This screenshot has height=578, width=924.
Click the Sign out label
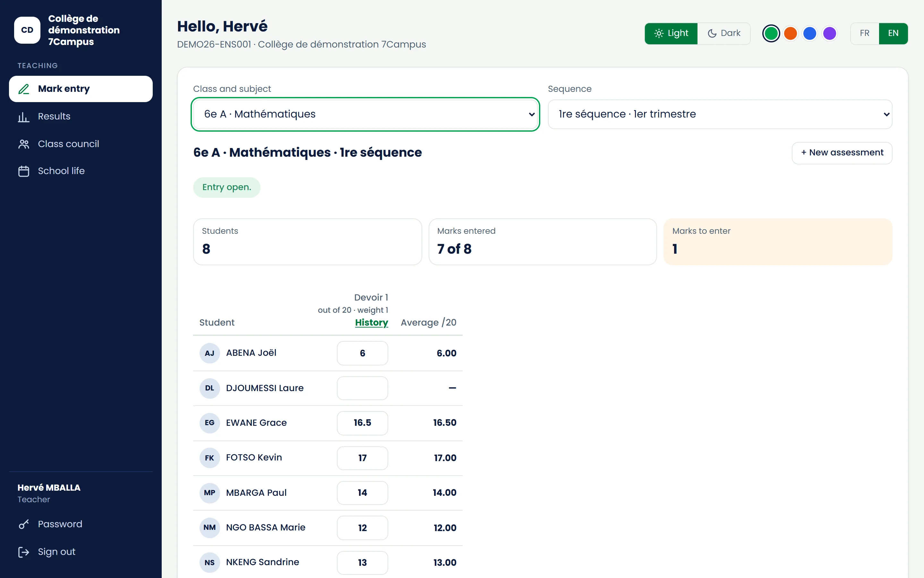tap(56, 552)
